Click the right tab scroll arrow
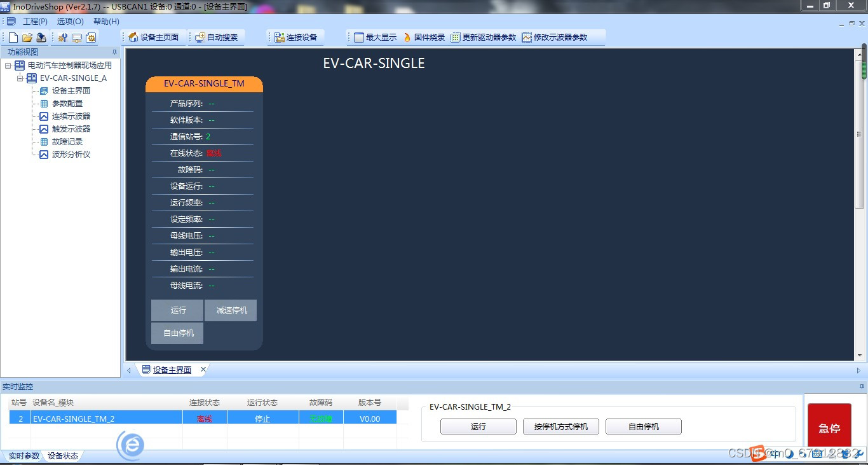This screenshot has height=465, width=868. 859,370
